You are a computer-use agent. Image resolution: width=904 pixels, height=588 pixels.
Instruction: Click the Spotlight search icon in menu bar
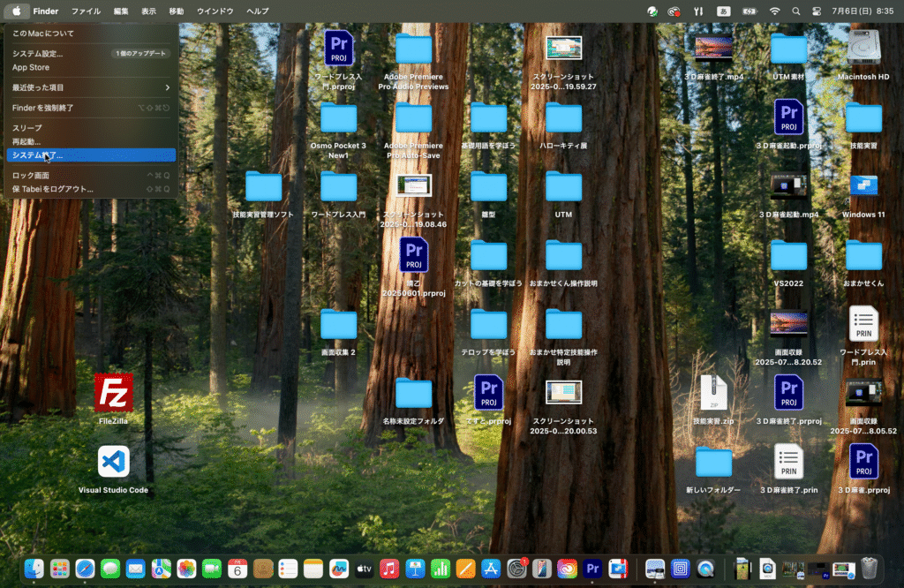click(795, 11)
